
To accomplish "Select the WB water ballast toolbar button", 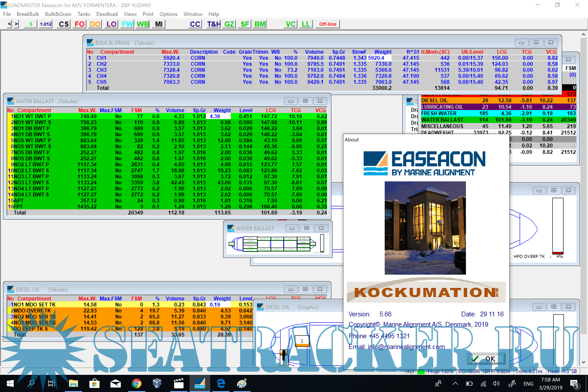I will 143,24.
